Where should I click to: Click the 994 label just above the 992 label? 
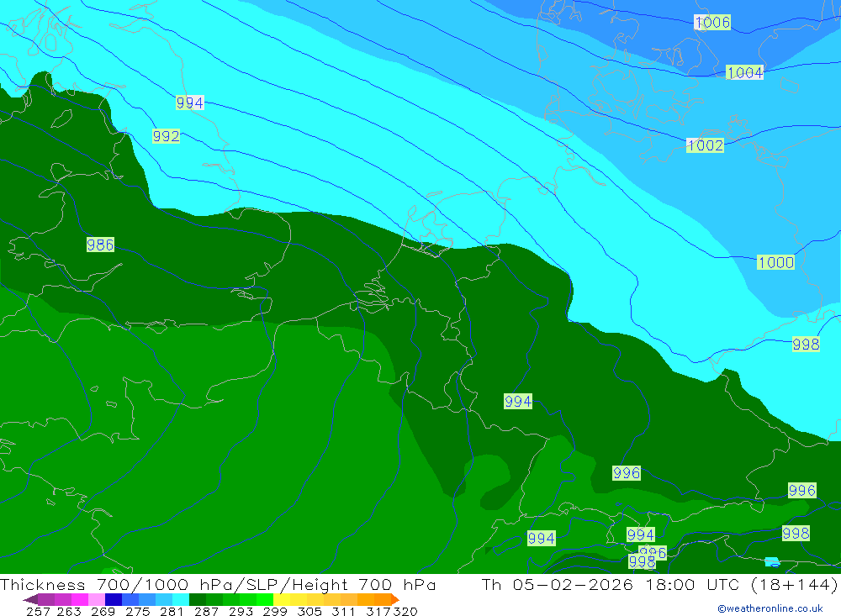[x=190, y=103]
